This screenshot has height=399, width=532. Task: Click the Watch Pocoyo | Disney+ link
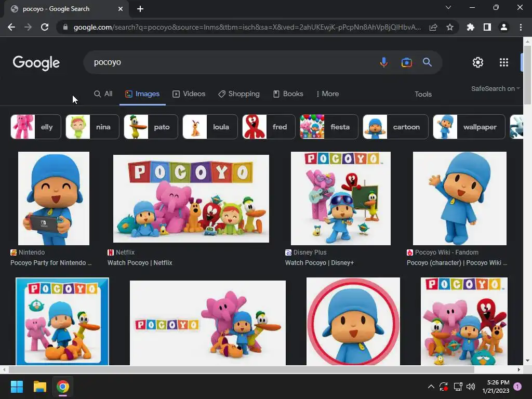pyautogui.click(x=320, y=263)
